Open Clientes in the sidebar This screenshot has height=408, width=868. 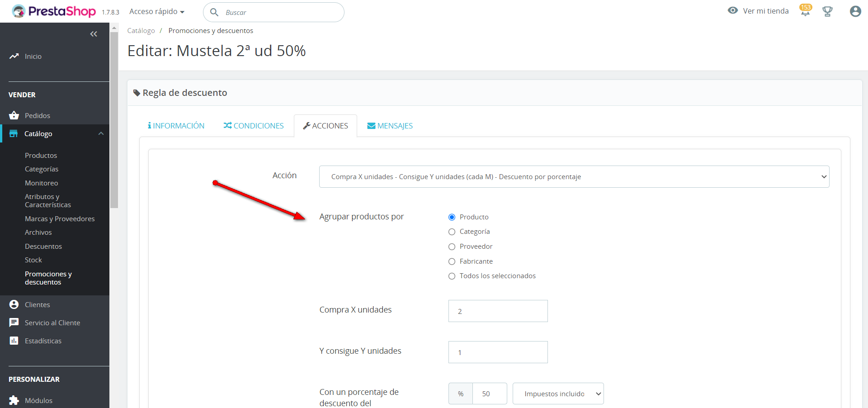(38, 304)
